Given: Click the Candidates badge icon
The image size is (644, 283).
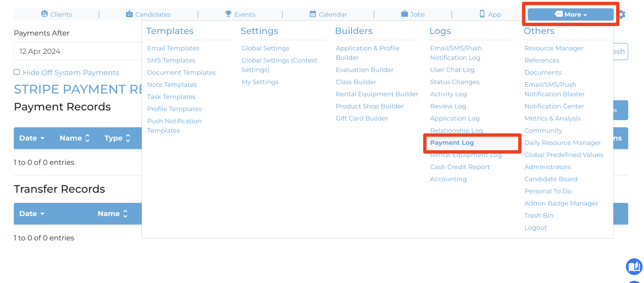Looking at the screenshot, I should pos(129,14).
